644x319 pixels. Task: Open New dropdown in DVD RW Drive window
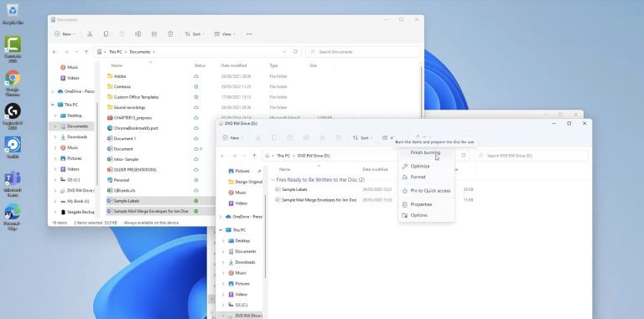coord(232,138)
